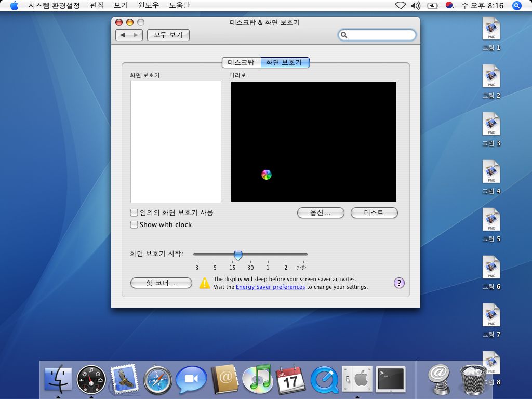Screen dimensions: 532x399
Task: Open the Energy Saver preferences link
Action: point(270,287)
